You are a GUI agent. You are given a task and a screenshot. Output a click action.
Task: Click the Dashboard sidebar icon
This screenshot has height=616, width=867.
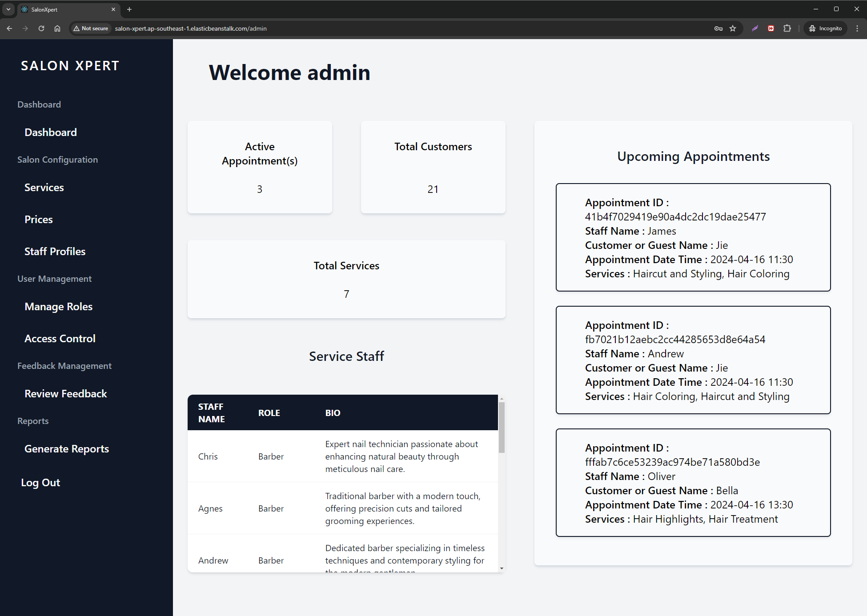click(51, 132)
